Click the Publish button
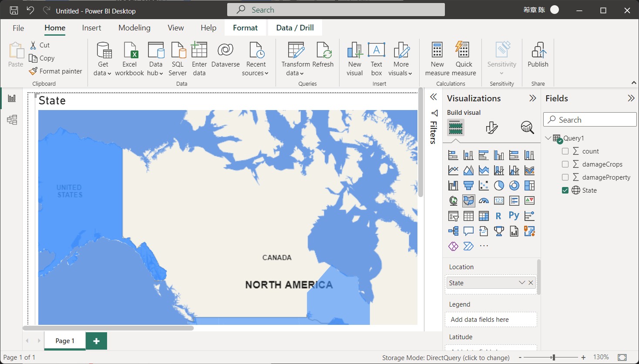Screen dimensions: 639x364 [538, 55]
